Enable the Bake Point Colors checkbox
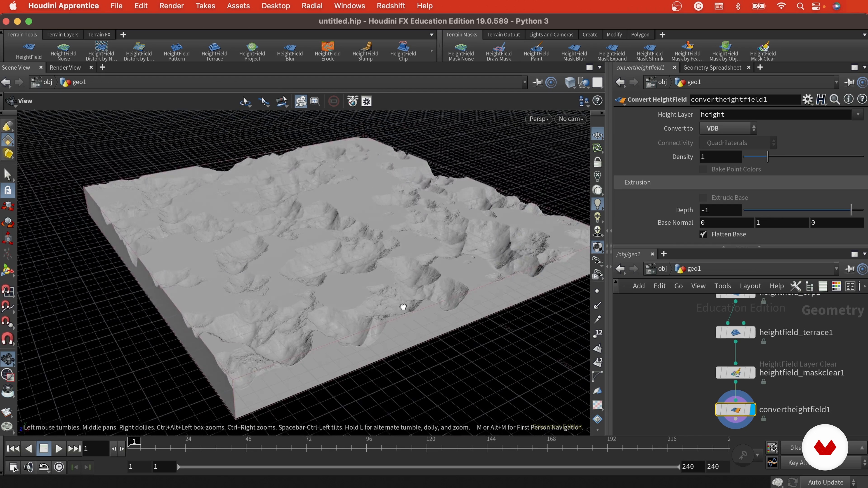Image resolution: width=868 pixels, height=488 pixels. point(703,169)
